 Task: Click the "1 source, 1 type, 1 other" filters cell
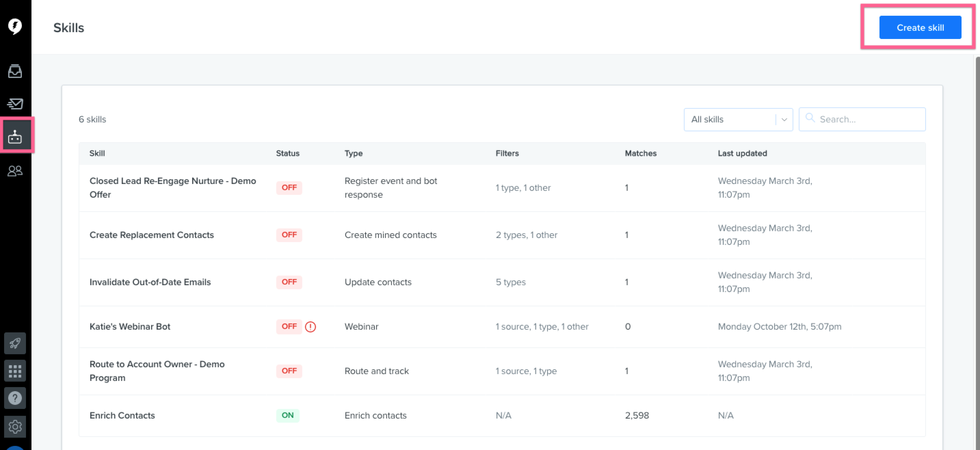click(542, 326)
